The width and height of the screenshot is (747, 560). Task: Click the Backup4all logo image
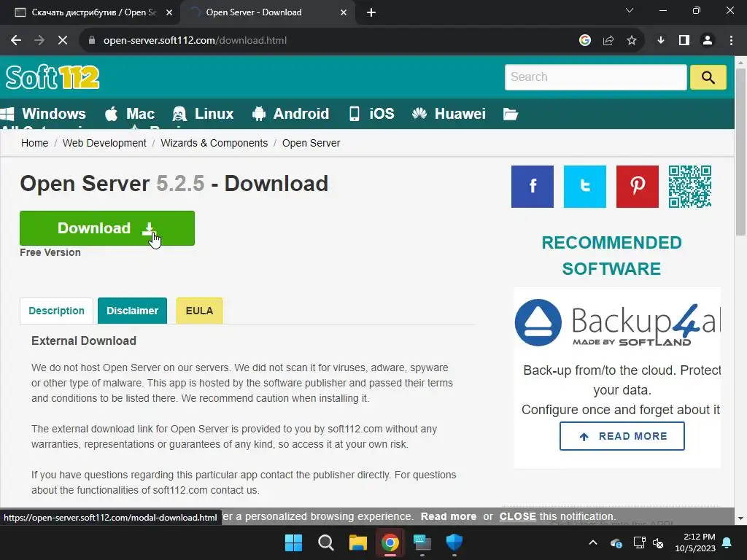[617, 323]
